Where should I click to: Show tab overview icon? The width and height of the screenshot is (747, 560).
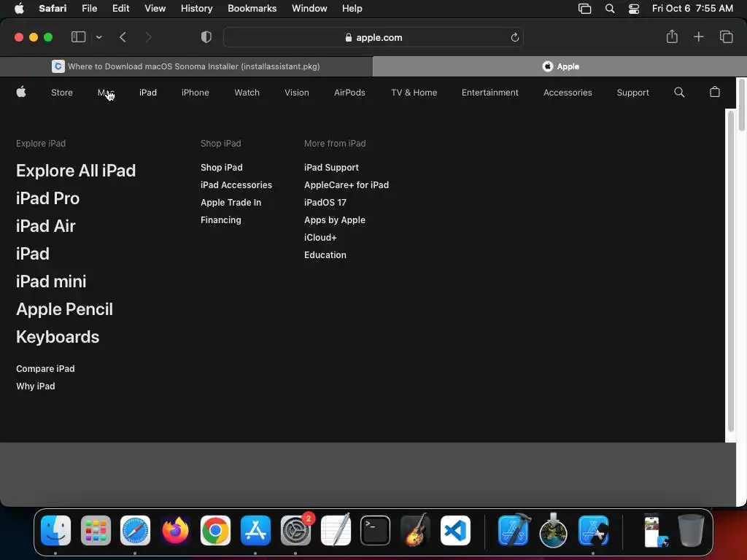coord(726,36)
